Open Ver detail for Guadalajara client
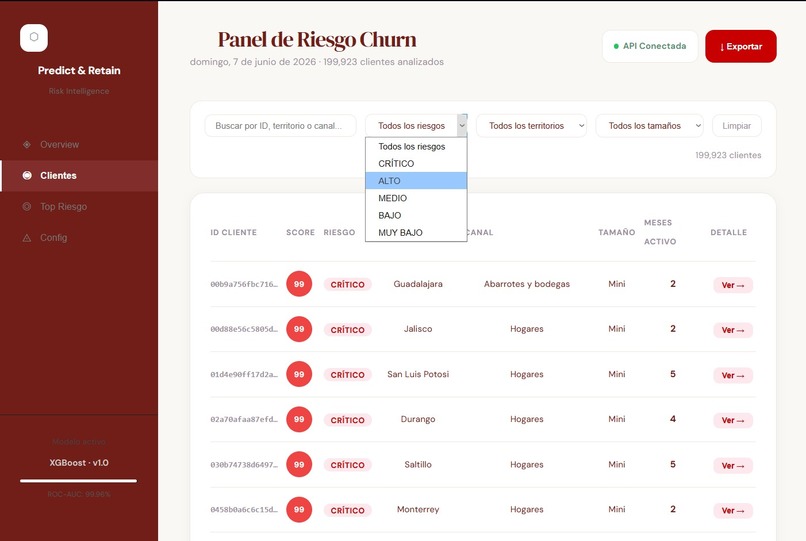This screenshot has width=806, height=541. coord(733,285)
